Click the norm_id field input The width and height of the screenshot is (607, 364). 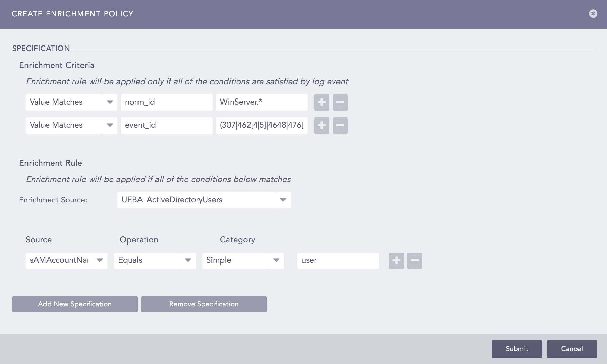166,103
